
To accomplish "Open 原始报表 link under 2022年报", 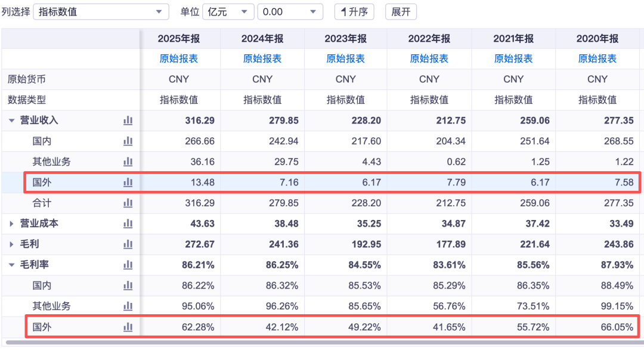I will pos(429,58).
